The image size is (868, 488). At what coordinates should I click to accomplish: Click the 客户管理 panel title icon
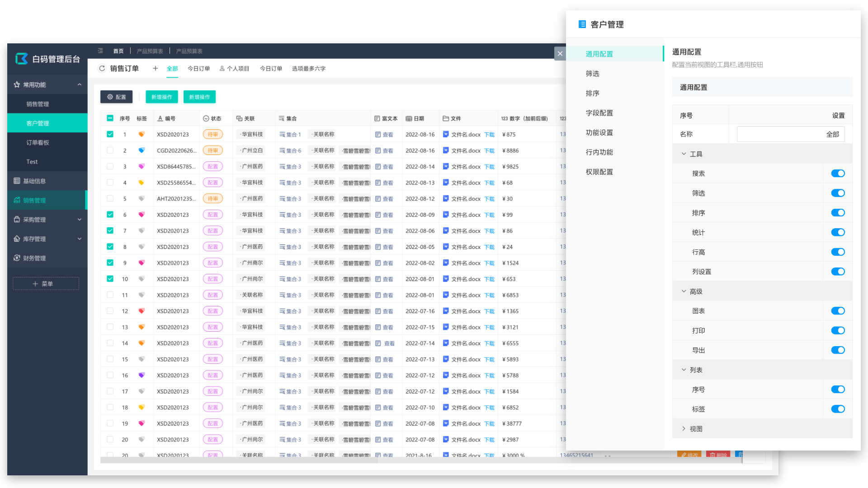tap(582, 24)
